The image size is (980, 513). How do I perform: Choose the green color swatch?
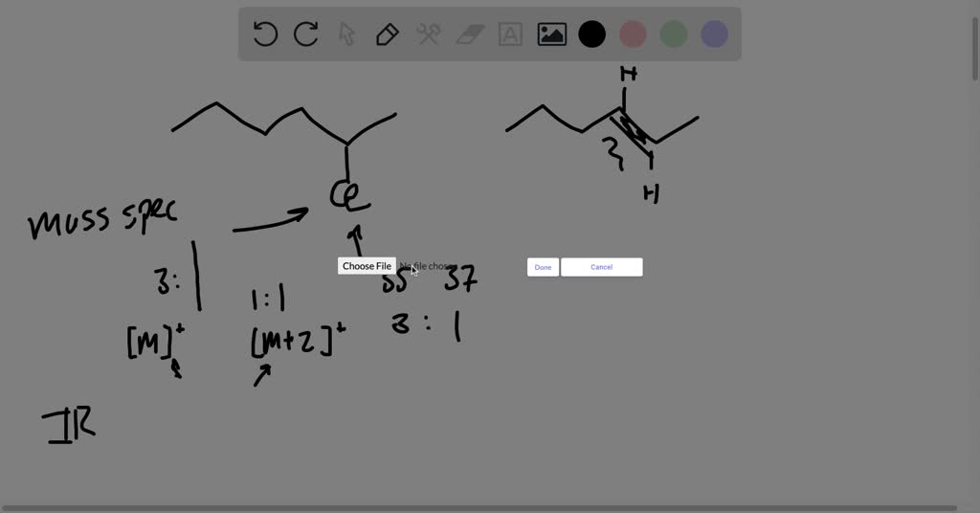point(674,33)
